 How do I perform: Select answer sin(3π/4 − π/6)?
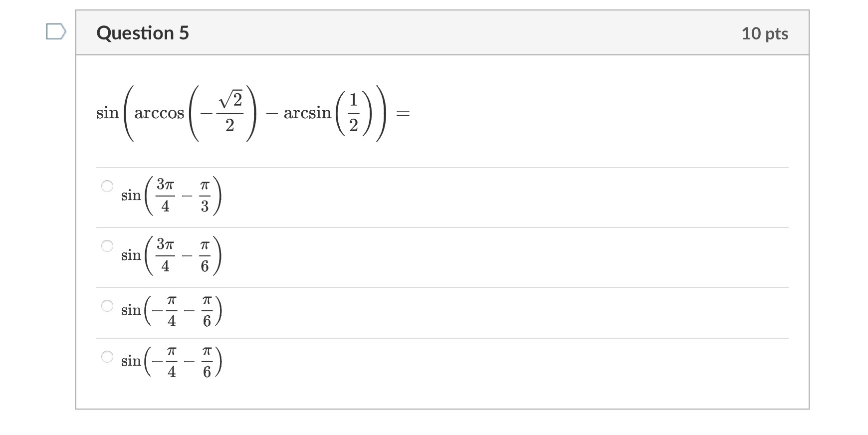[107, 246]
